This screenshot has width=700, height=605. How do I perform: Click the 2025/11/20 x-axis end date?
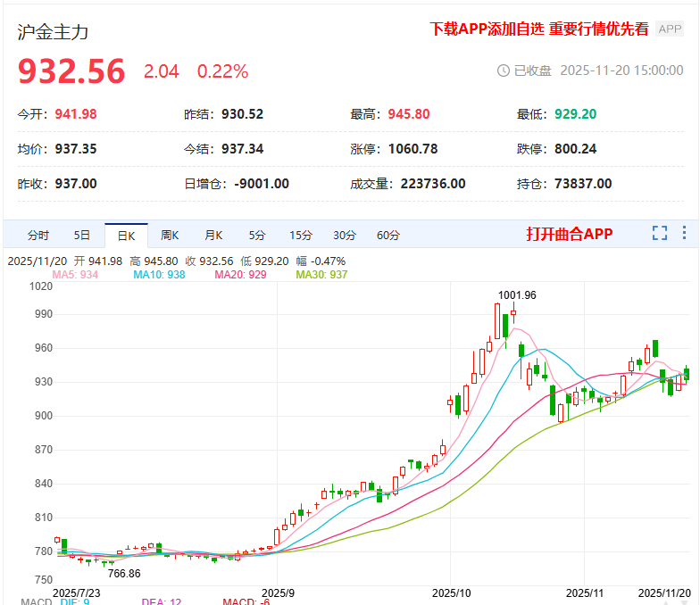[664, 593]
